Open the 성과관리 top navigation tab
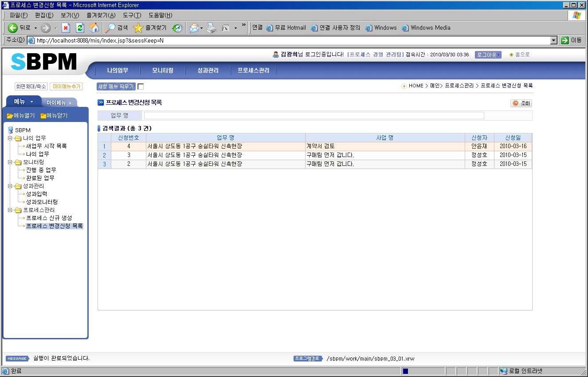588x377 pixels. (208, 71)
